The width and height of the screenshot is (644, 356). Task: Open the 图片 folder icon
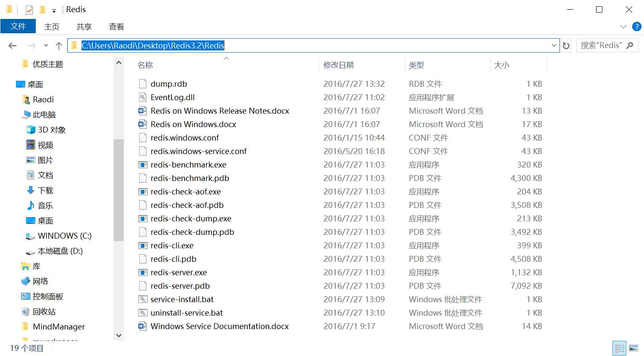pyautogui.click(x=31, y=160)
